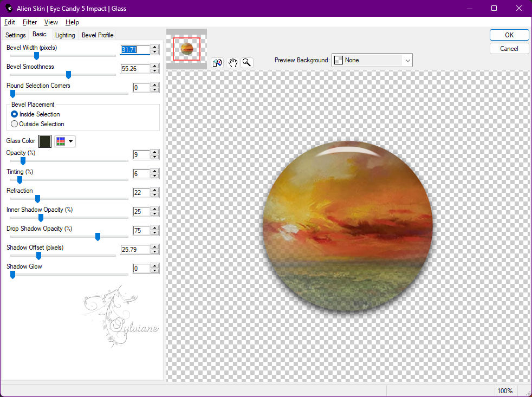This screenshot has height=397, width=532.
Task: Increase Shadow Offset with up spinner
Action: pyautogui.click(x=155, y=248)
